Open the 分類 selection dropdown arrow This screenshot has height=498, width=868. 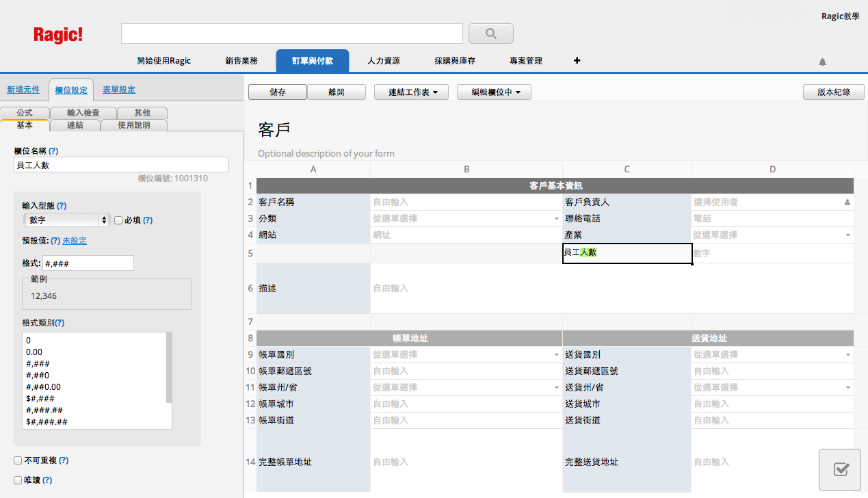557,219
